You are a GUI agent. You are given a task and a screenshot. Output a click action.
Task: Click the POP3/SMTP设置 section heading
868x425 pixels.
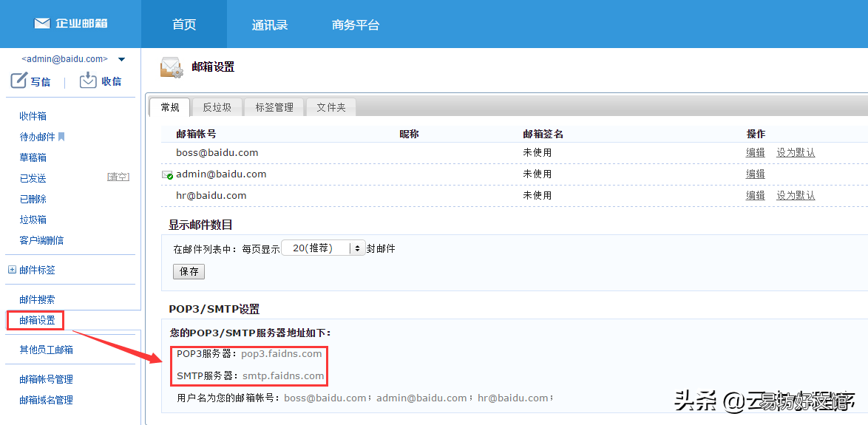(x=214, y=310)
